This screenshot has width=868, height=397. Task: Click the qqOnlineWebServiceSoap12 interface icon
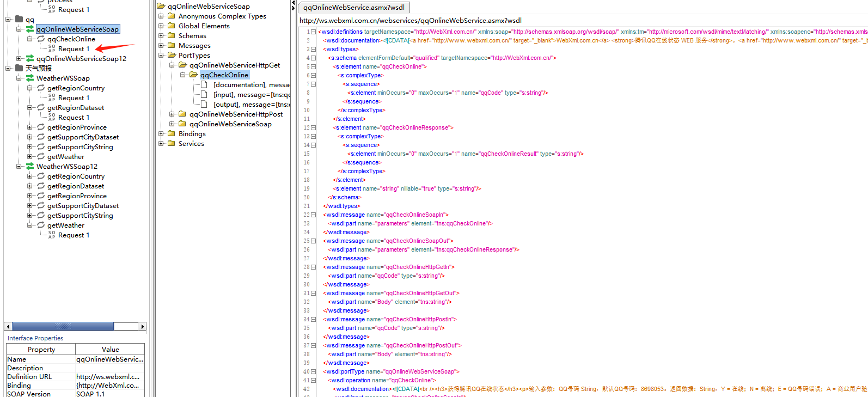(x=30, y=58)
